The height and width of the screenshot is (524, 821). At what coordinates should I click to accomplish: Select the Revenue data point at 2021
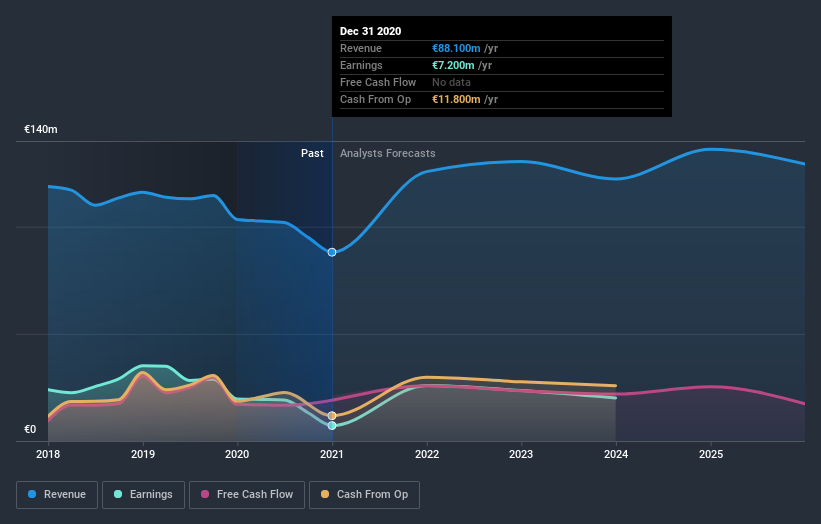(332, 252)
